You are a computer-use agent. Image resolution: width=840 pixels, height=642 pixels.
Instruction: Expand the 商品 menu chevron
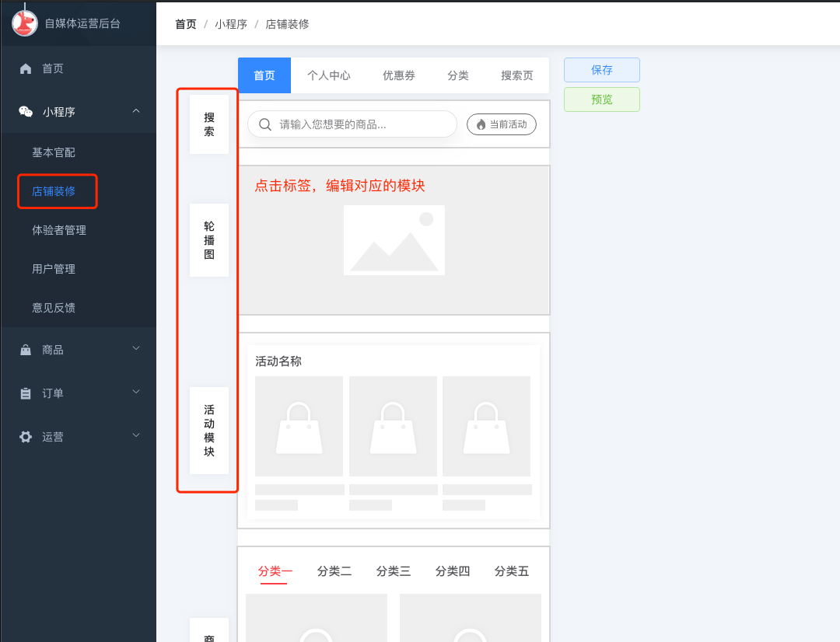point(136,349)
